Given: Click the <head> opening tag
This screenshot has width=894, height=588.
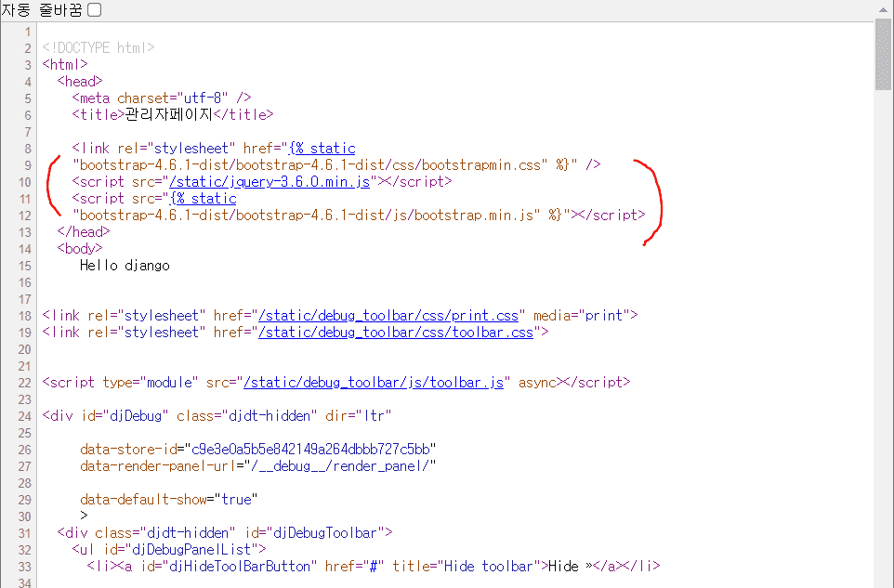Looking at the screenshot, I should click(80, 82).
